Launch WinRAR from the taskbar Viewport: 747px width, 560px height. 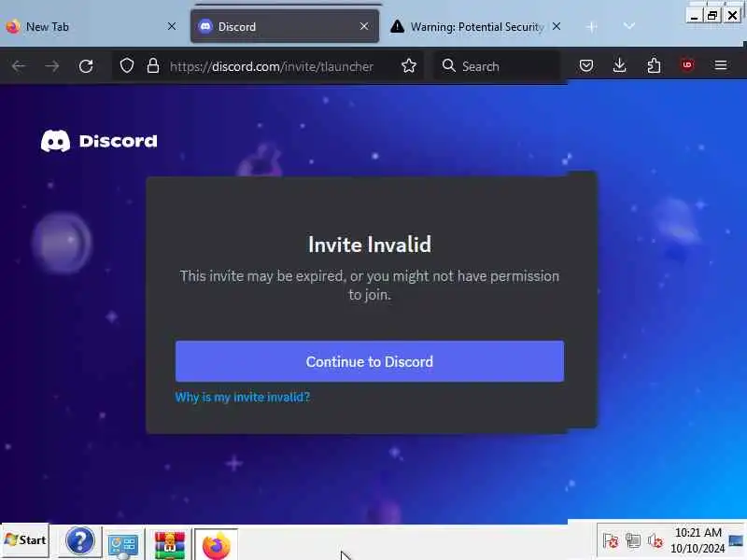click(x=169, y=544)
